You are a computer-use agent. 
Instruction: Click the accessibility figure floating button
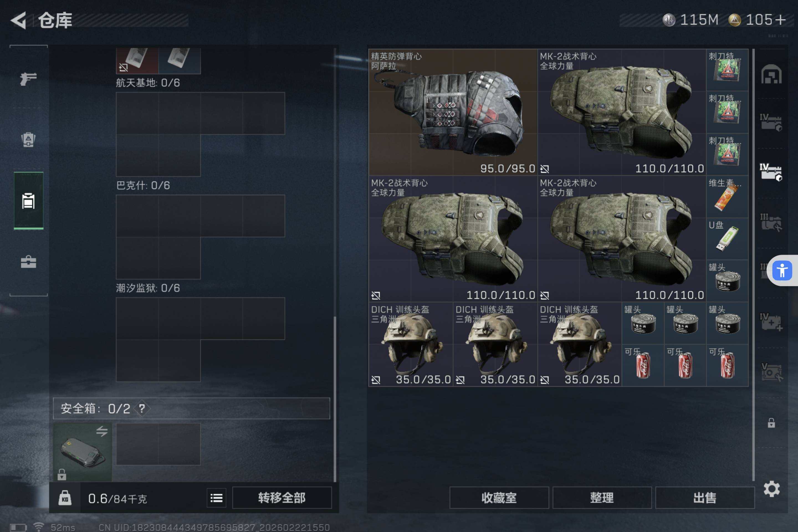tap(782, 270)
